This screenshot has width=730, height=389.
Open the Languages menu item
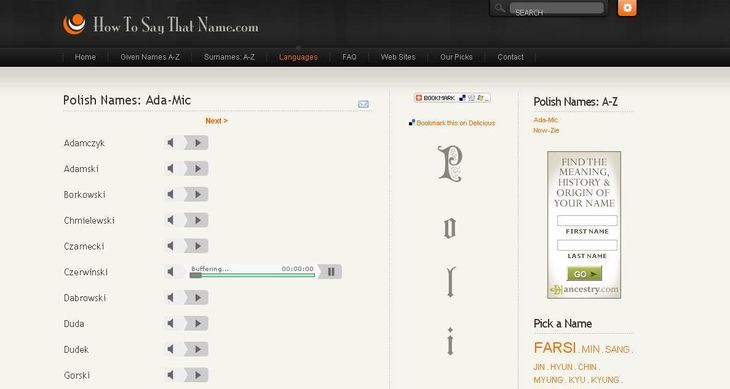[x=298, y=57]
